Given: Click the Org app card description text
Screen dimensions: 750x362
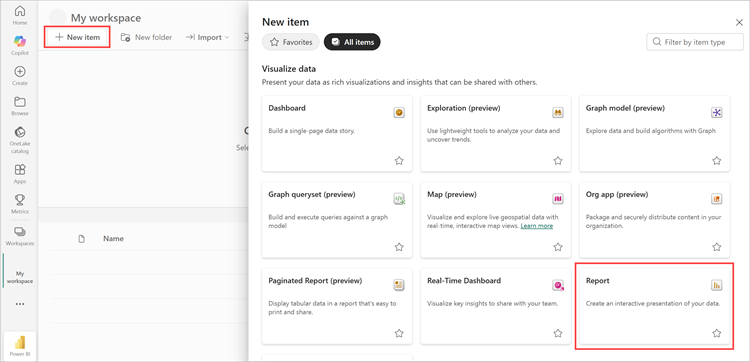Looking at the screenshot, I should tap(653, 221).
